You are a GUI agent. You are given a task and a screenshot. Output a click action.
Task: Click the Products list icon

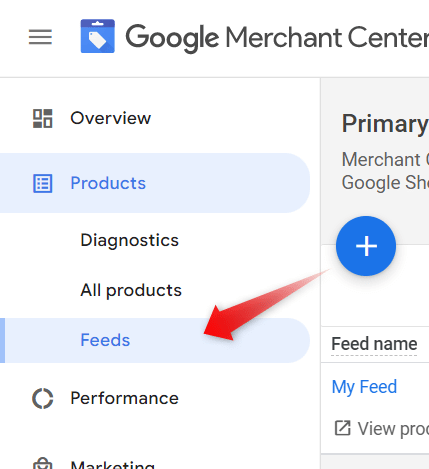43,183
